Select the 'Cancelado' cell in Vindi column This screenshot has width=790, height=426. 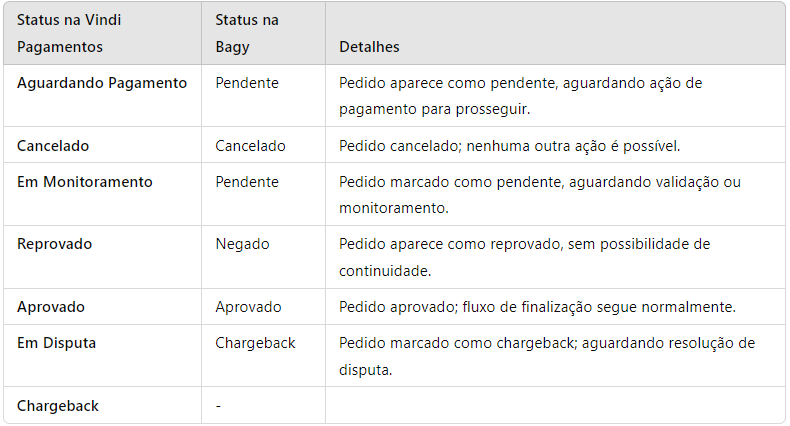[53, 146]
